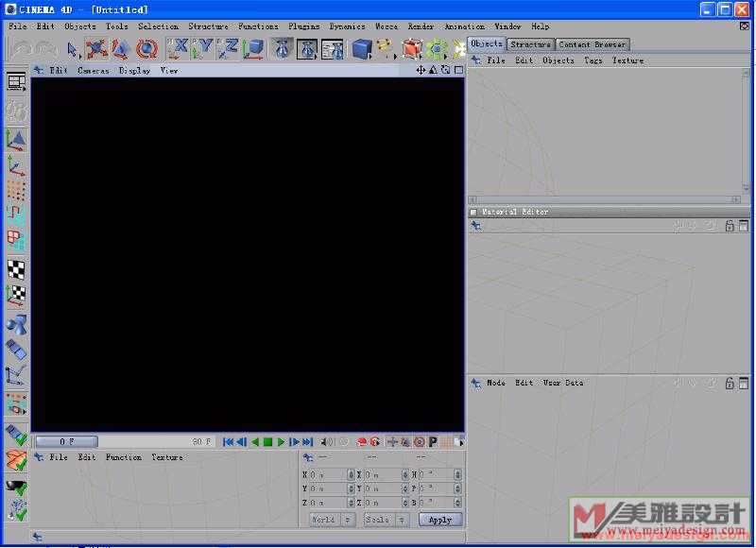Image resolution: width=756 pixels, height=548 pixels.
Task: Select the Rotate tool icon
Action: [146, 49]
